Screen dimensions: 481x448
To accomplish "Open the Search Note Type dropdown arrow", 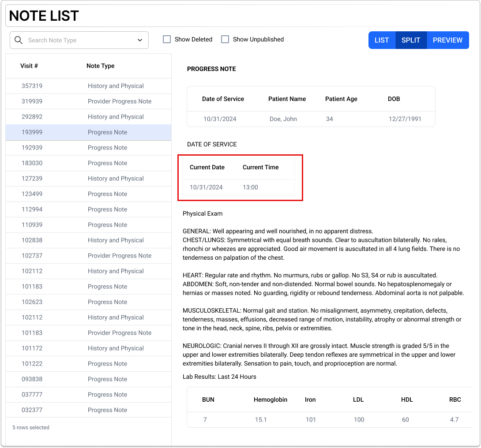I will point(140,40).
